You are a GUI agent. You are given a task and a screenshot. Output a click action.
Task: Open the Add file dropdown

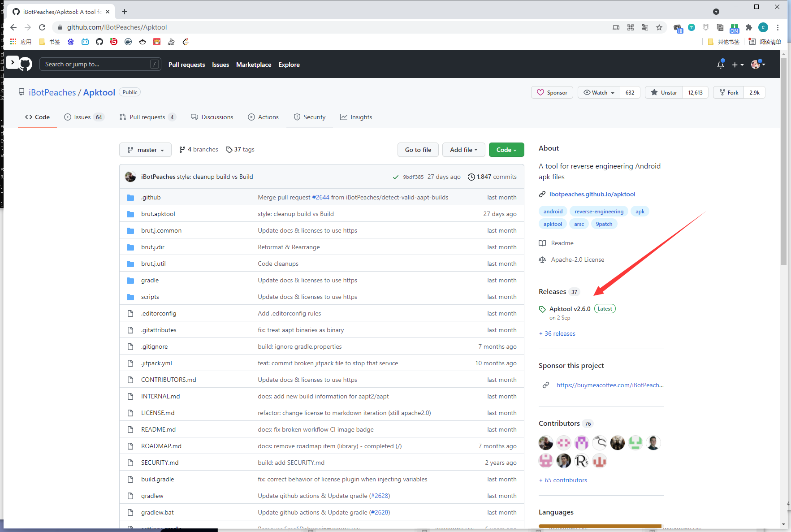[x=463, y=150]
